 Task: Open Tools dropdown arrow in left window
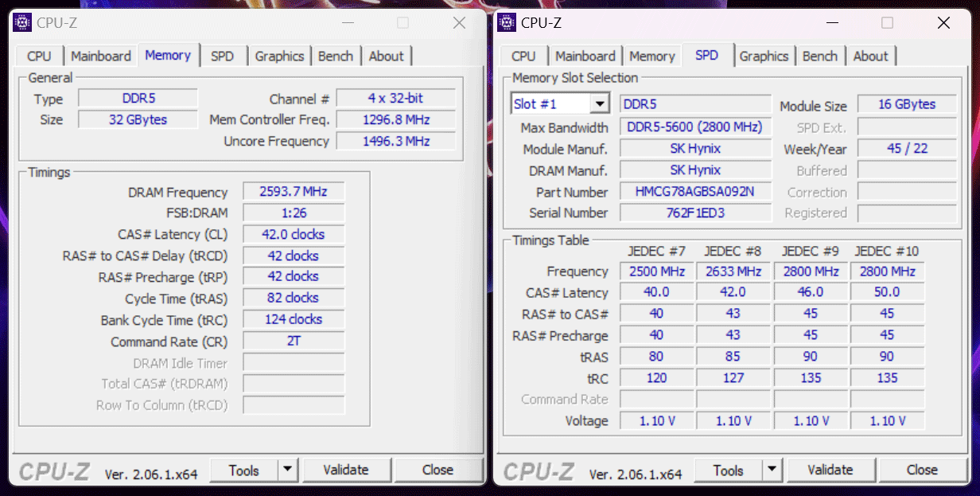tap(288, 470)
